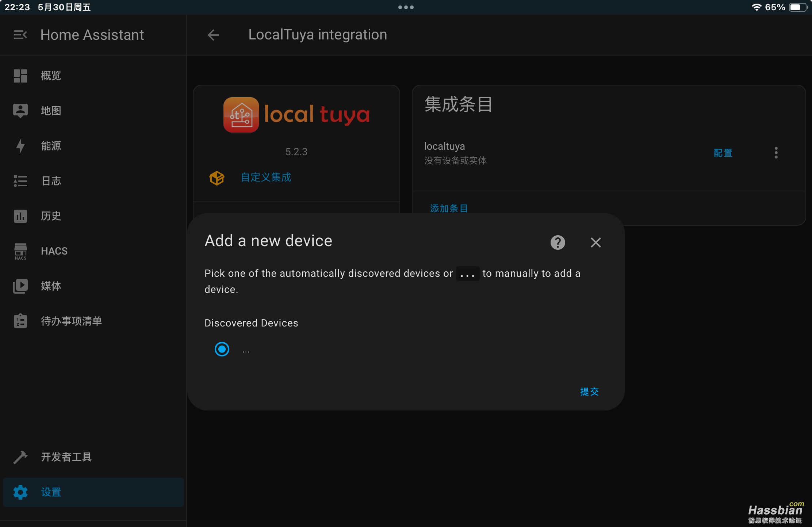Click the 添加条目 link
812x527 pixels.
pos(449,208)
